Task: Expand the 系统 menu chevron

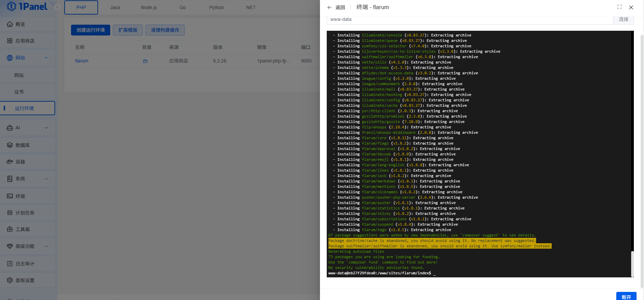Action: coord(46,179)
